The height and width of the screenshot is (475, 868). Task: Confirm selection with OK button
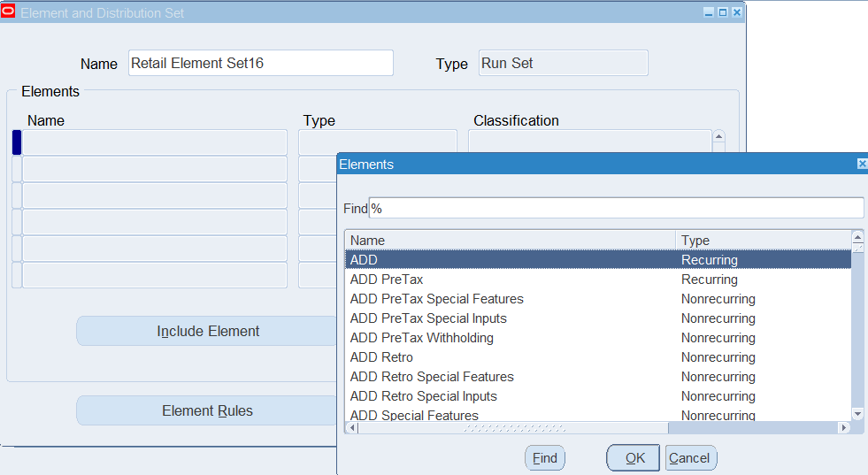[x=634, y=458]
